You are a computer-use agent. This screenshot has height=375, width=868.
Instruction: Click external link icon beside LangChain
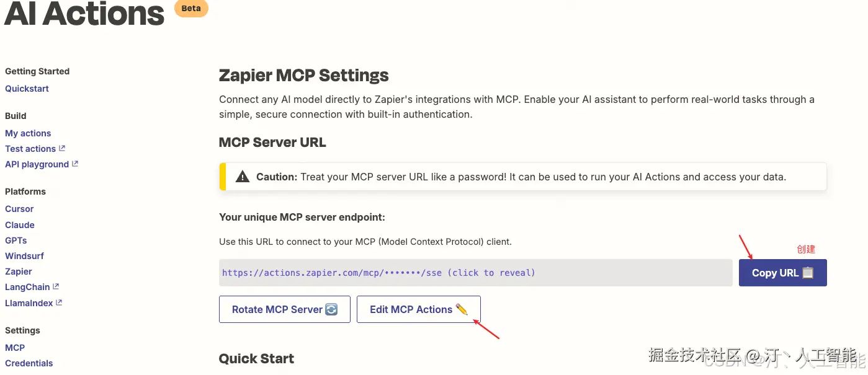(x=56, y=286)
